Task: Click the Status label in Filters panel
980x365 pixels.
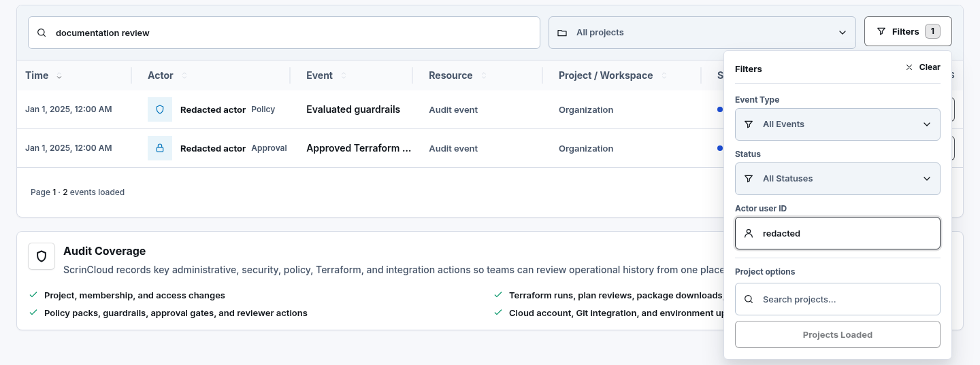Action: (x=748, y=154)
